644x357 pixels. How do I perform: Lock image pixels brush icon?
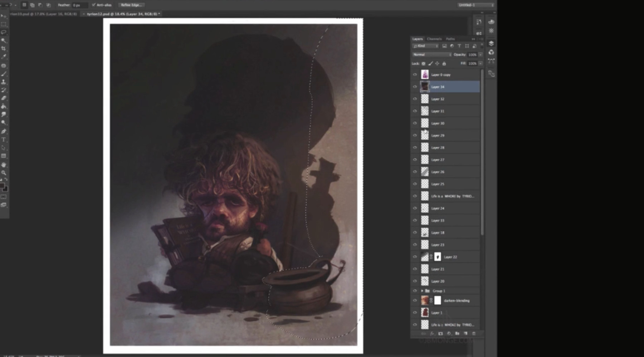(x=430, y=63)
